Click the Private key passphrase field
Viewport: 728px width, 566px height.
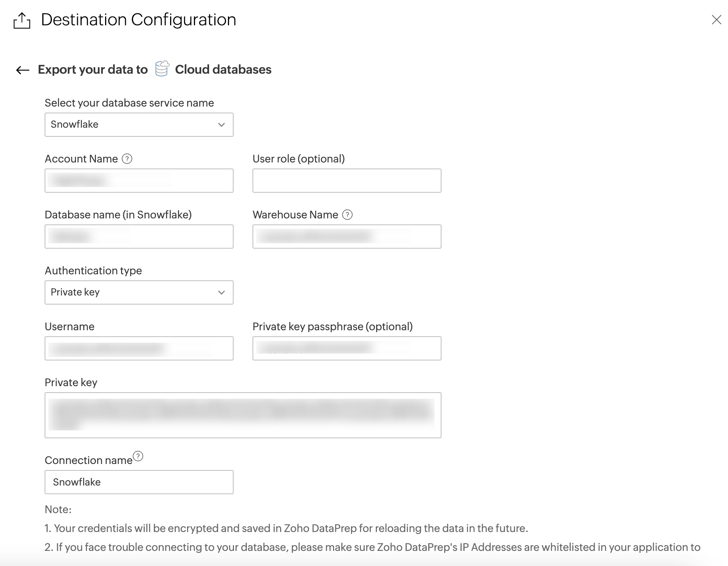pyautogui.click(x=347, y=348)
